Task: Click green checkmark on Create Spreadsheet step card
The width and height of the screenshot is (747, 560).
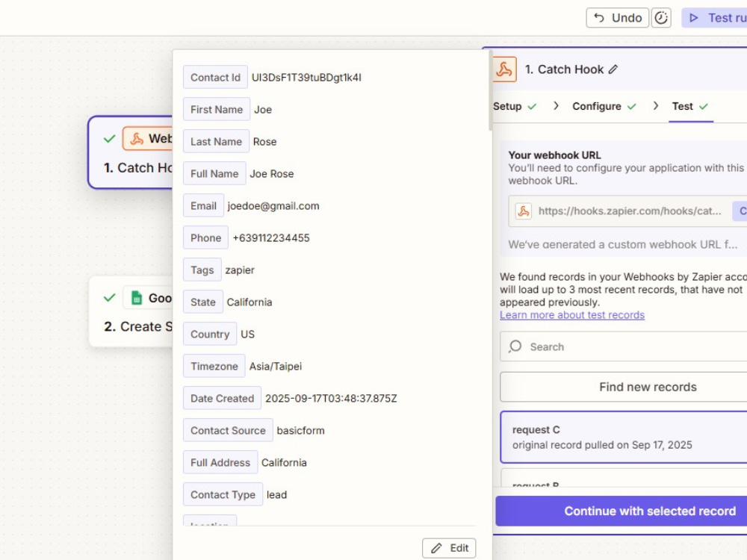Action: pos(109,298)
